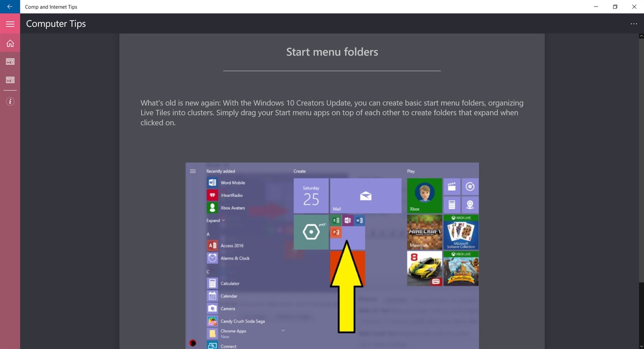
Task: Collapse the Expand chevron in the Start menu
Action: (x=223, y=220)
